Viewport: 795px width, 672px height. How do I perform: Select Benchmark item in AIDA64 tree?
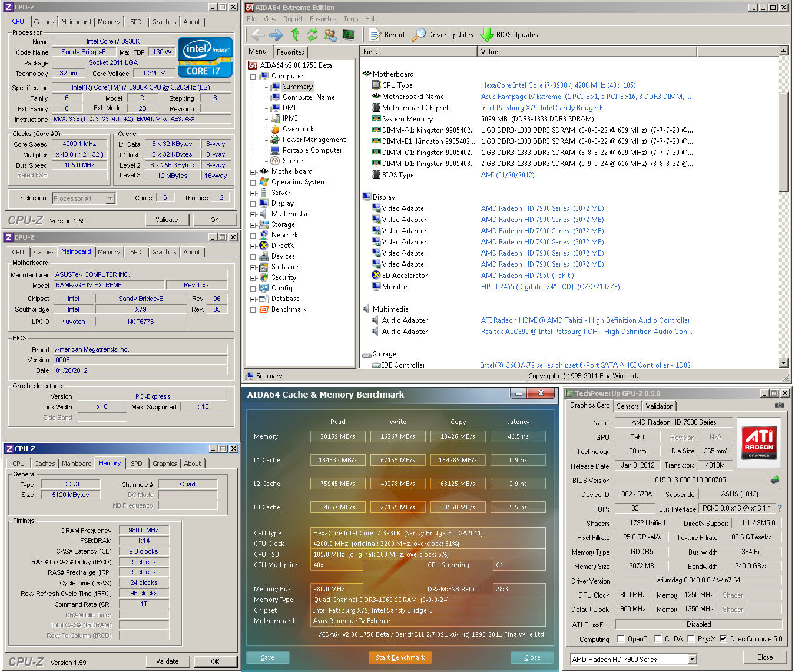289,309
